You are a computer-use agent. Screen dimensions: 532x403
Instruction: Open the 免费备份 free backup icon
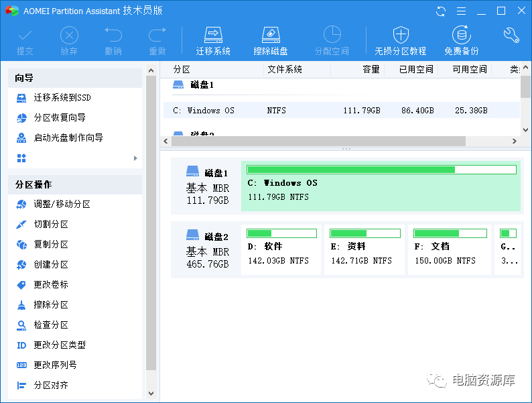[x=462, y=42]
